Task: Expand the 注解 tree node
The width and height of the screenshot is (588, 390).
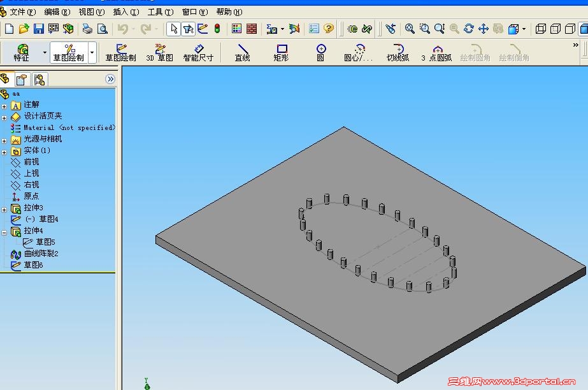Action: (4, 106)
